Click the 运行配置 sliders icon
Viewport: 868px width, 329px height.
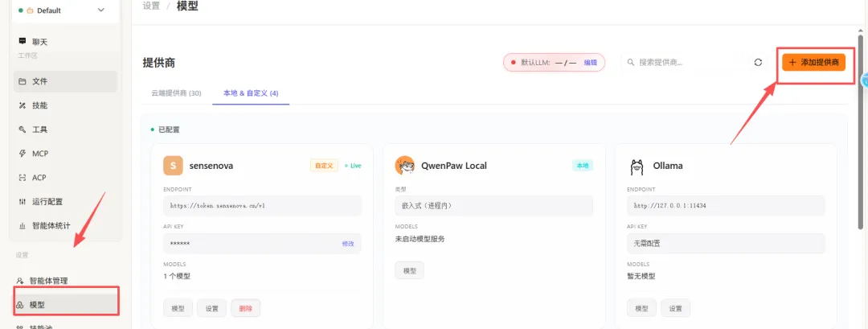(x=23, y=202)
